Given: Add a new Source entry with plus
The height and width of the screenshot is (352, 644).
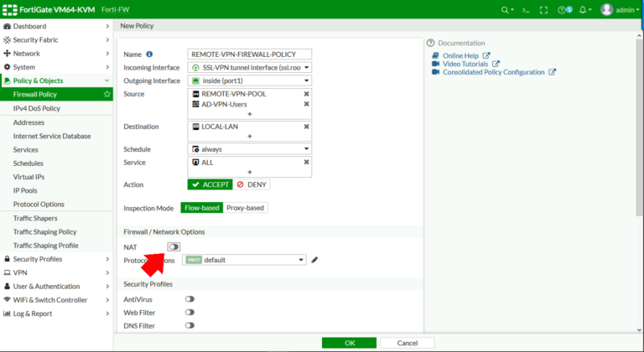Looking at the screenshot, I should (249, 114).
